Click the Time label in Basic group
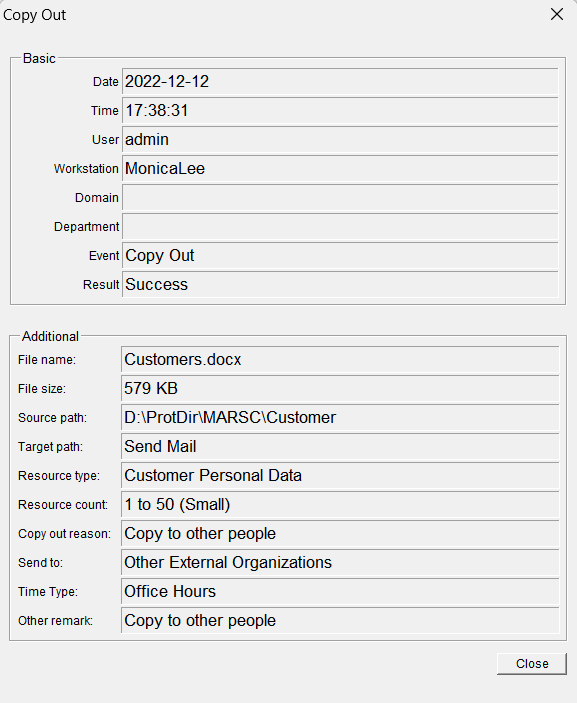 pos(105,111)
